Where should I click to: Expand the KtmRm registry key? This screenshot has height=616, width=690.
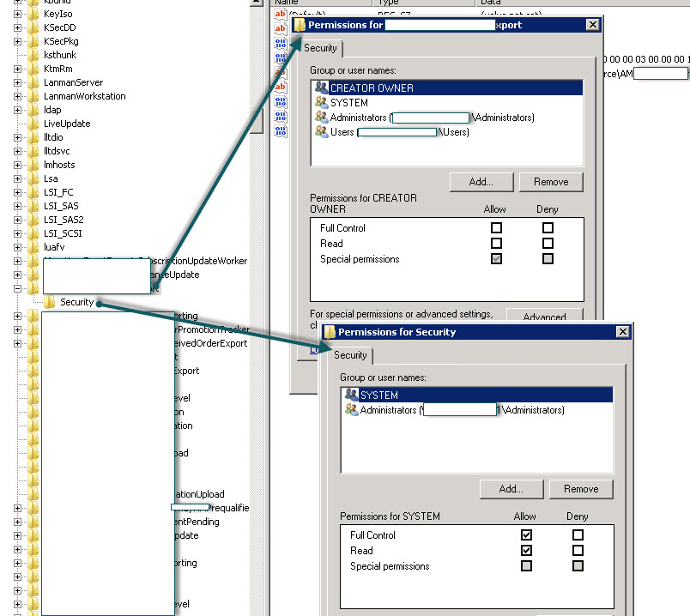coord(17,69)
